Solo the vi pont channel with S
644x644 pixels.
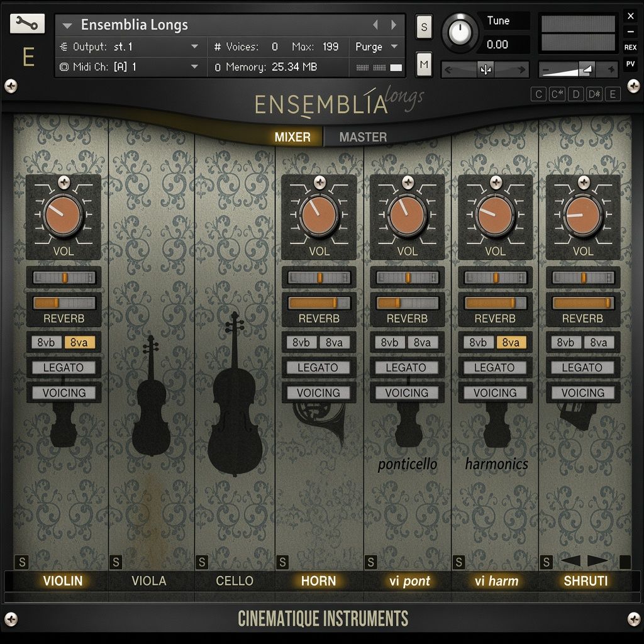pos(370,562)
